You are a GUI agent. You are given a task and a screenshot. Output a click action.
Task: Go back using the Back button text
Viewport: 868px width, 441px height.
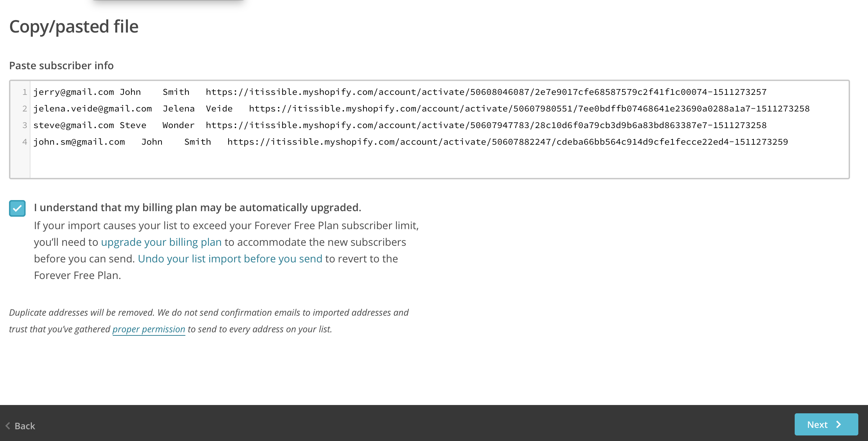coord(25,426)
